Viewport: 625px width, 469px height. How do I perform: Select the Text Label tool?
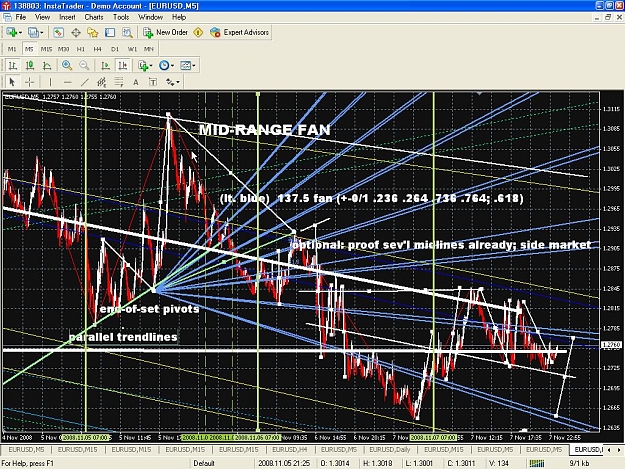pos(153,82)
